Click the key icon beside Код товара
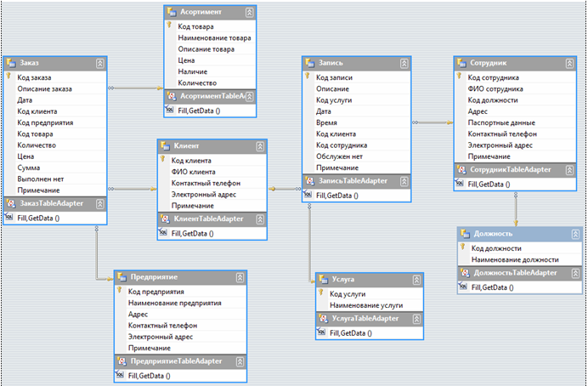The height and width of the screenshot is (386, 588). (x=169, y=26)
